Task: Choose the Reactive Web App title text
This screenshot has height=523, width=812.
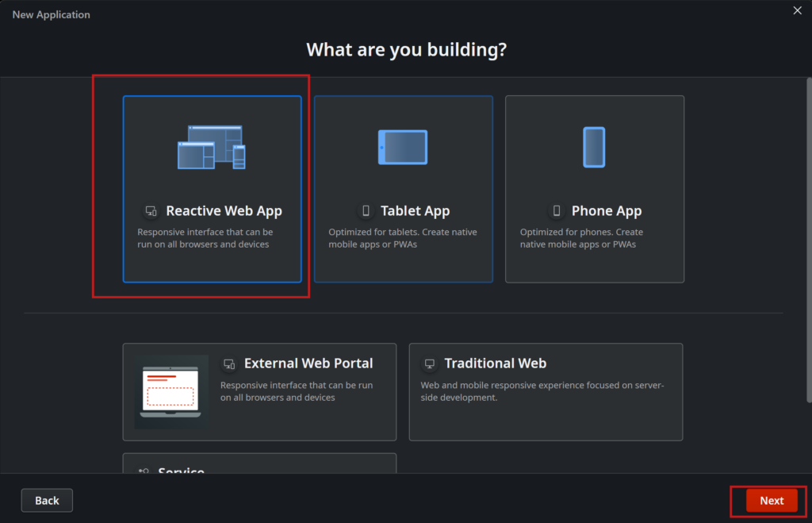Action: (x=224, y=211)
